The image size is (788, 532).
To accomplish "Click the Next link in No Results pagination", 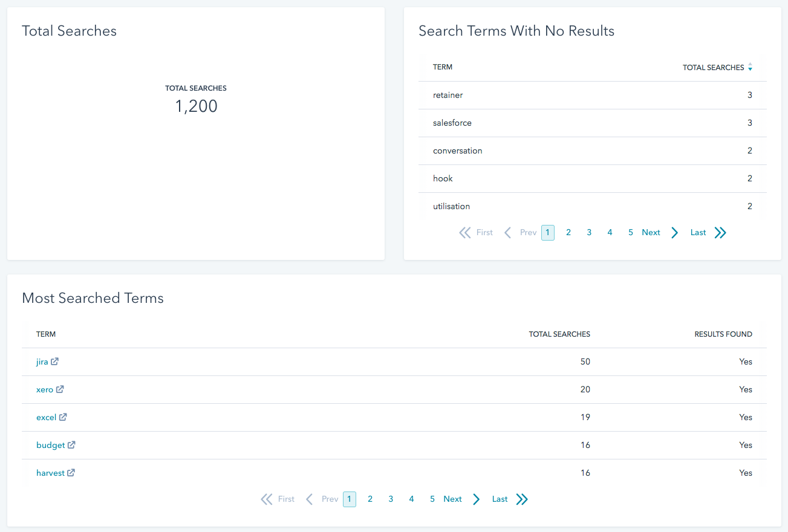I will 651,233.
